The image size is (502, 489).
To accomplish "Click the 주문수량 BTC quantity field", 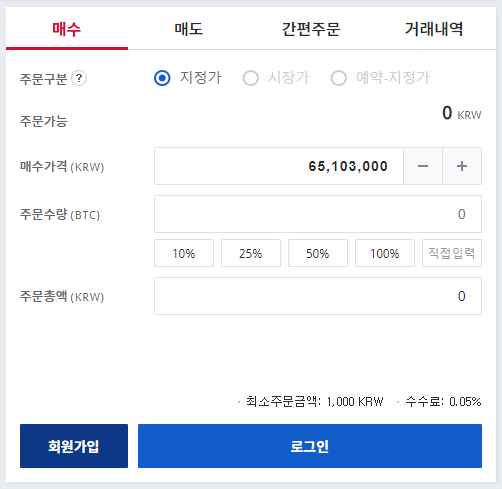I will pos(318,214).
